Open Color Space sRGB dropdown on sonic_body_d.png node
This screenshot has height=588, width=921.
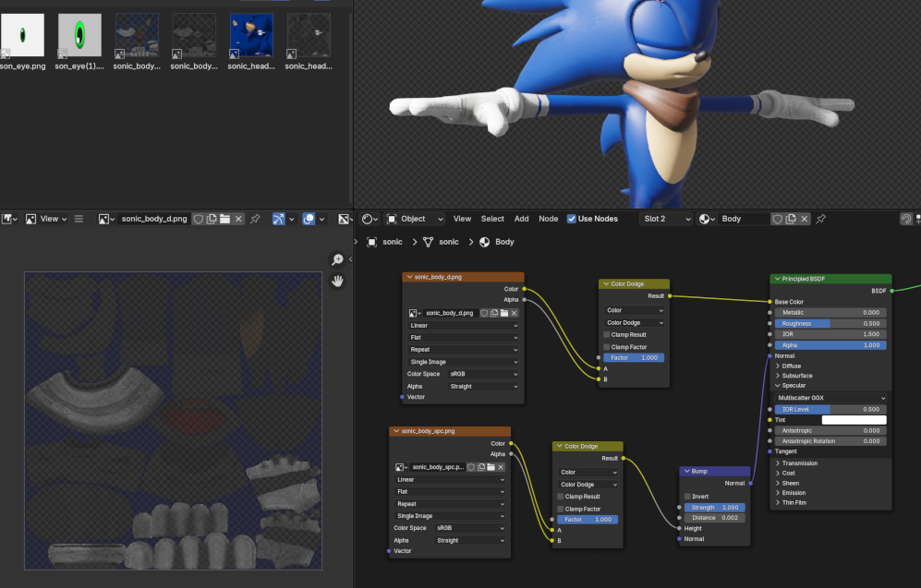(483, 374)
